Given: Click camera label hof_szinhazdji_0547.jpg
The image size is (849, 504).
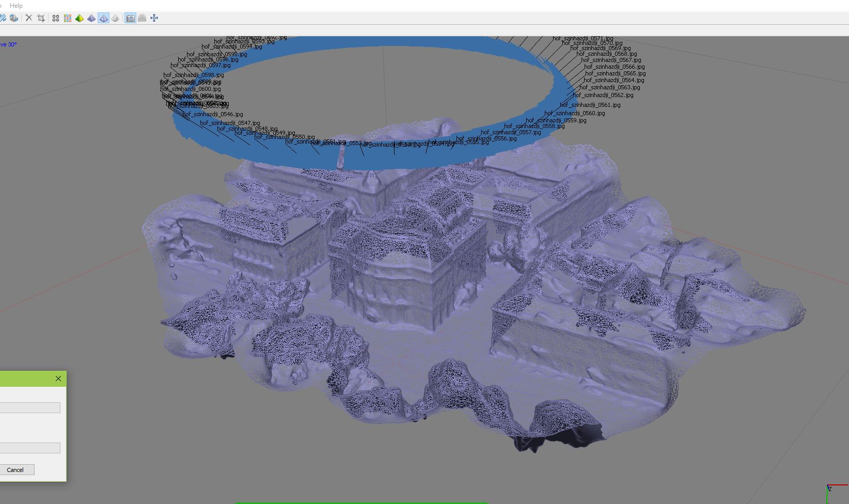Looking at the screenshot, I should coord(230,123).
